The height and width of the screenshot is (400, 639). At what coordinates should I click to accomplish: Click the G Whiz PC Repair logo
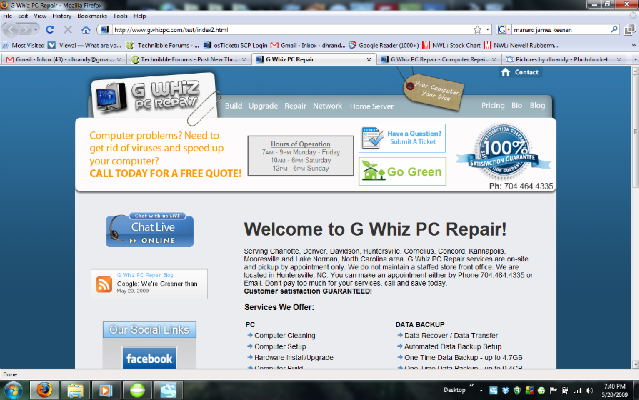(x=153, y=96)
